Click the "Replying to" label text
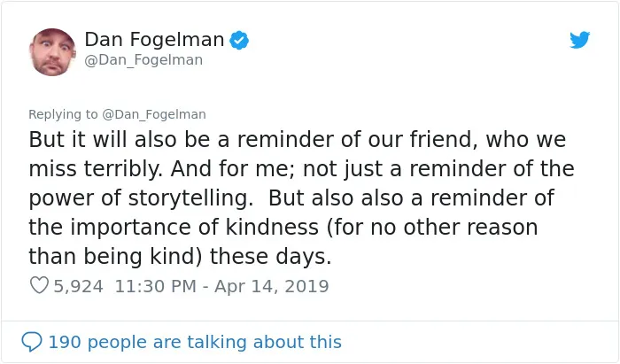 [63, 114]
